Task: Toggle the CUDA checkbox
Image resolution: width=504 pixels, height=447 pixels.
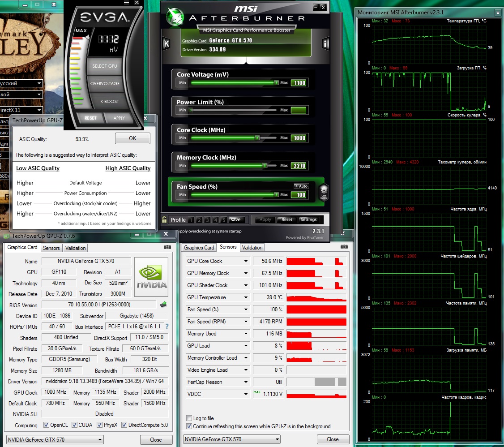Action: click(x=74, y=425)
